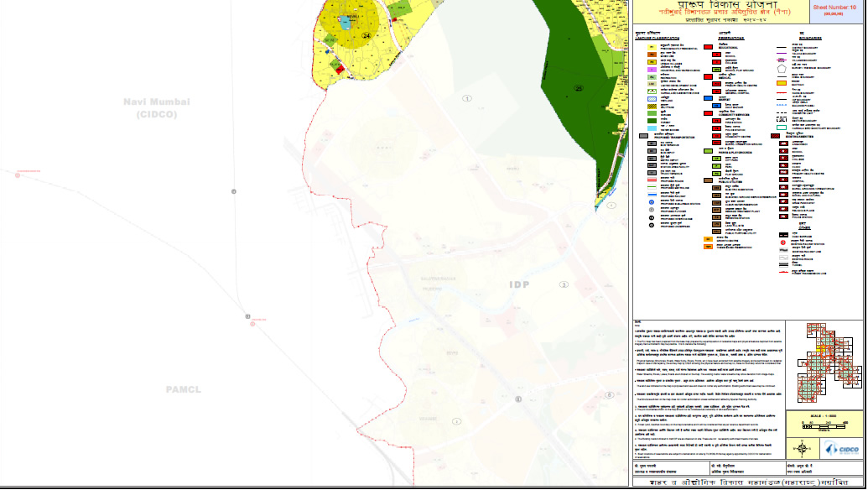The height and width of the screenshot is (490, 868).
Task: Click the Sheet Number: 10 box
Action: click(834, 10)
